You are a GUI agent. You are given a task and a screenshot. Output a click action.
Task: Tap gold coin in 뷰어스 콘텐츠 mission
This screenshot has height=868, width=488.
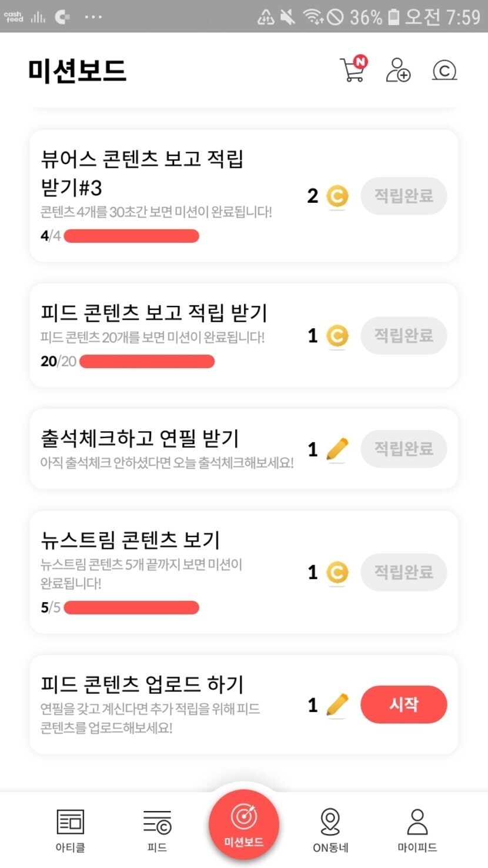[x=337, y=196]
